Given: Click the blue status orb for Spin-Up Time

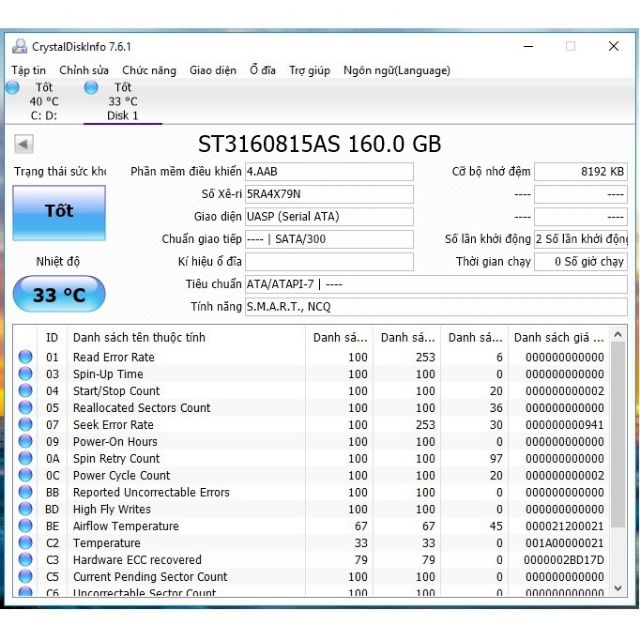Looking at the screenshot, I should point(25,373).
